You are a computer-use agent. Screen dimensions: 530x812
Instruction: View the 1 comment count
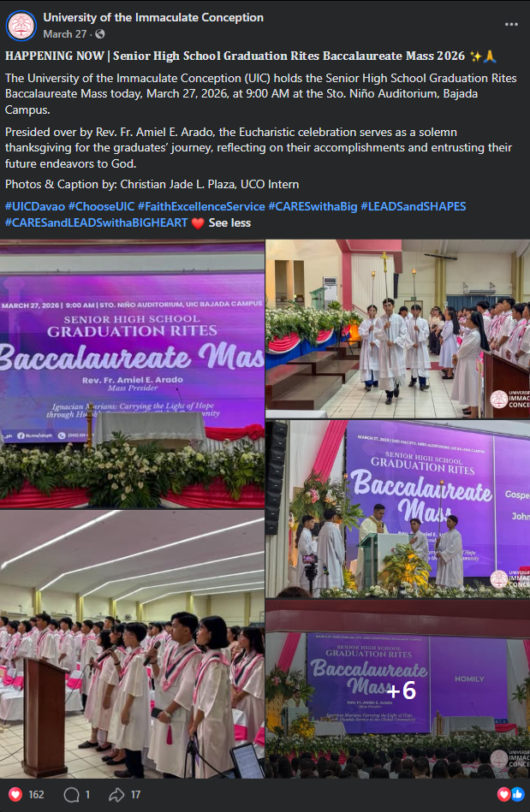click(x=87, y=794)
